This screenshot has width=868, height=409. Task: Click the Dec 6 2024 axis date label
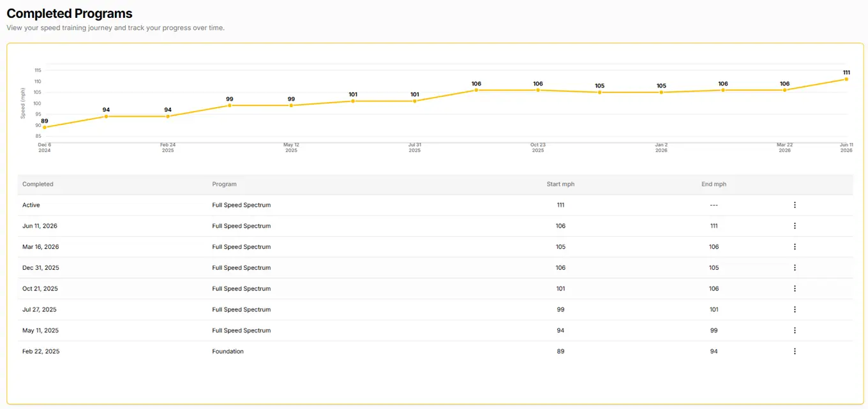44,147
